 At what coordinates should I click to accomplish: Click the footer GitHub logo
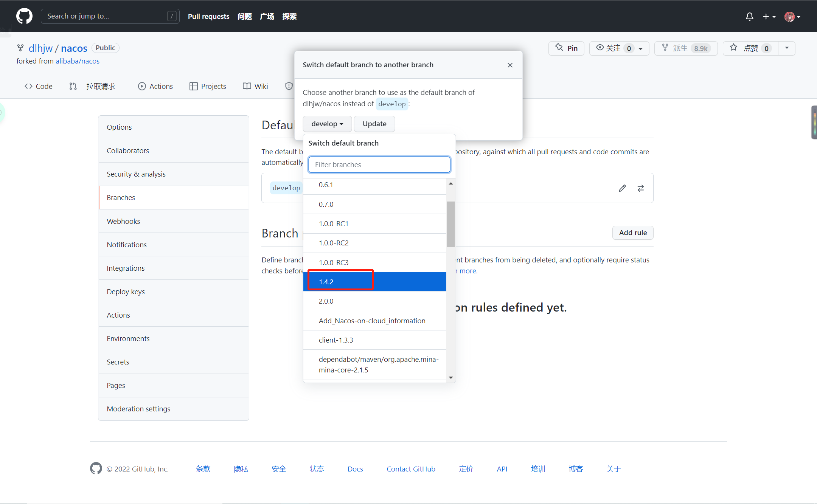point(96,468)
